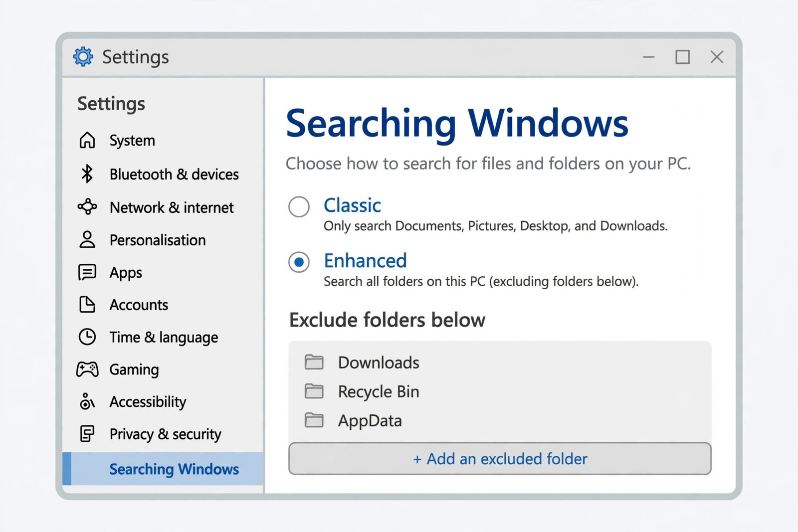Click Add an excluded folder button
This screenshot has width=798, height=532.
coord(500,459)
